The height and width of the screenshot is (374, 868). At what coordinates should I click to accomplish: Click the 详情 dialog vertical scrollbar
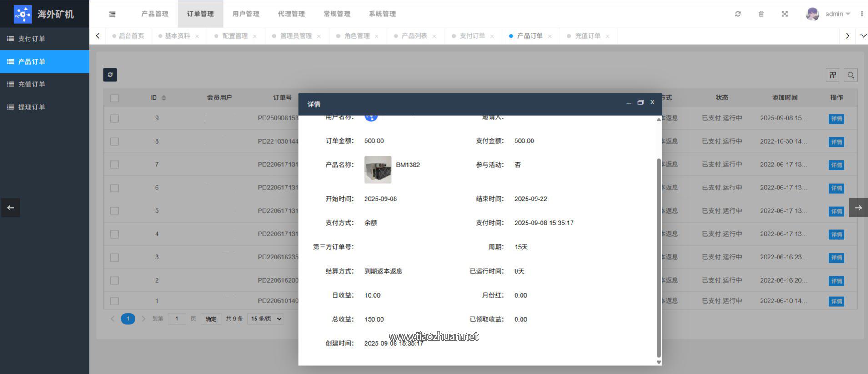coord(659,258)
